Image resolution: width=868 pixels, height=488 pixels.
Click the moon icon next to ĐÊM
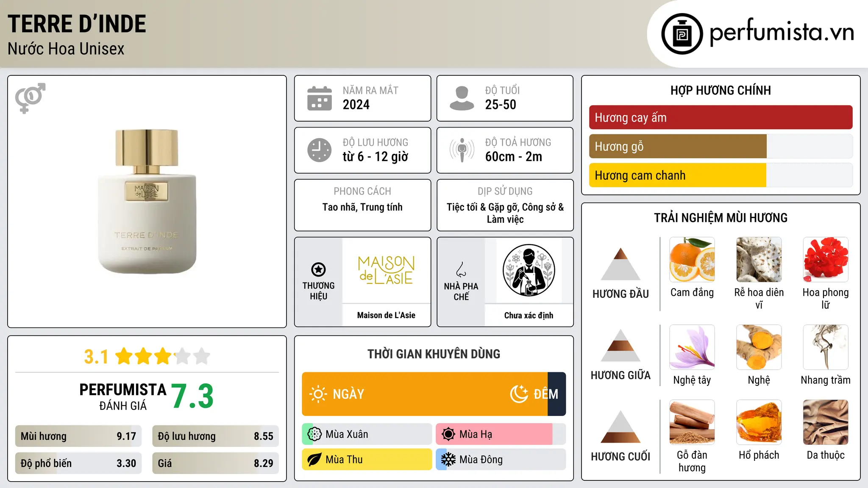519,394
